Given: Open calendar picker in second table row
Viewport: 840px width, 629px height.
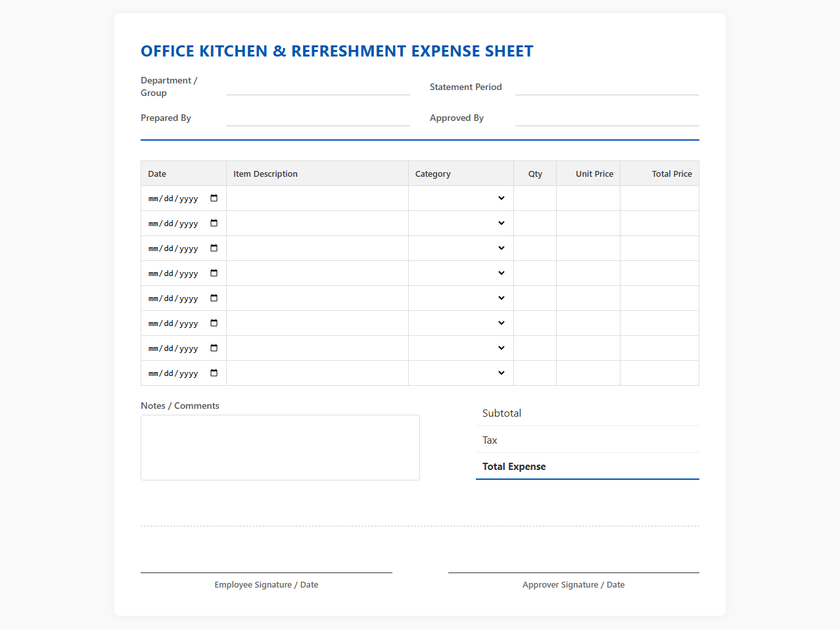Looking at the screenshot, I should 214,223.
